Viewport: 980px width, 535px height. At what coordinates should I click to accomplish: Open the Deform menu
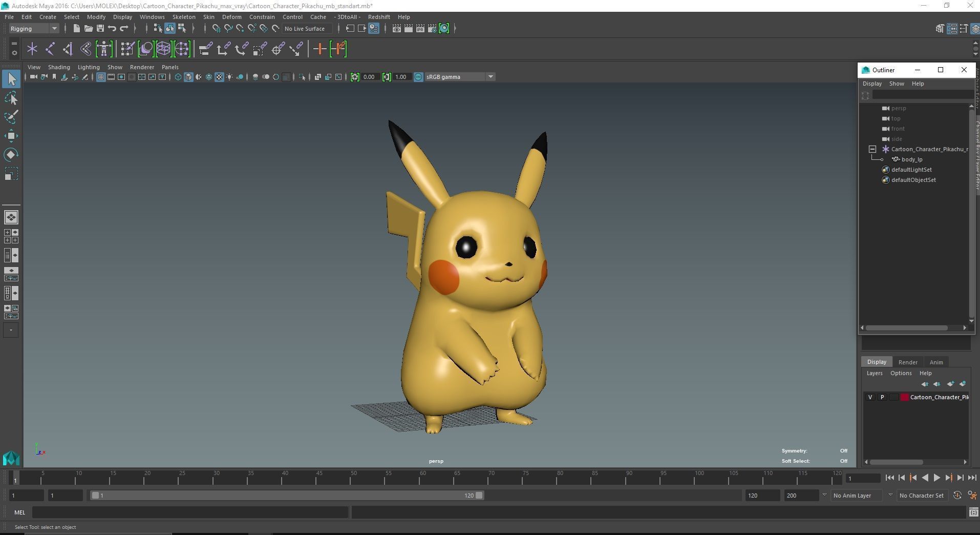pos(231,17)
